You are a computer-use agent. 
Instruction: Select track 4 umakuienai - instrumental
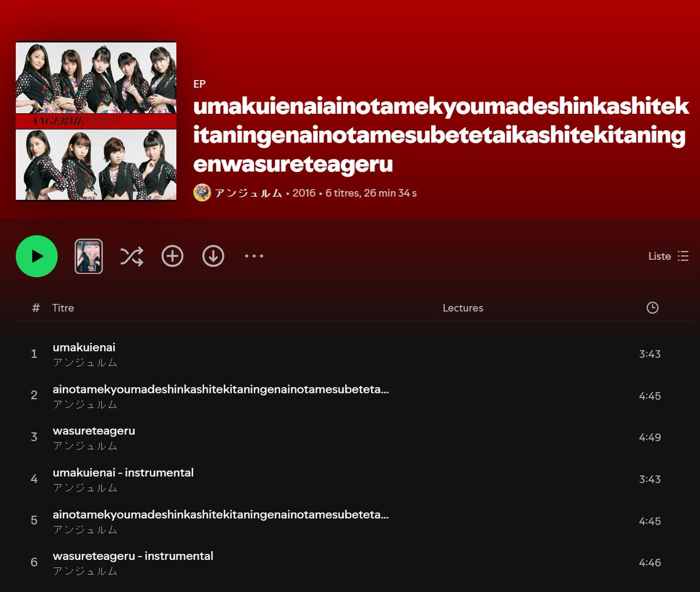[x=123, y=473]
